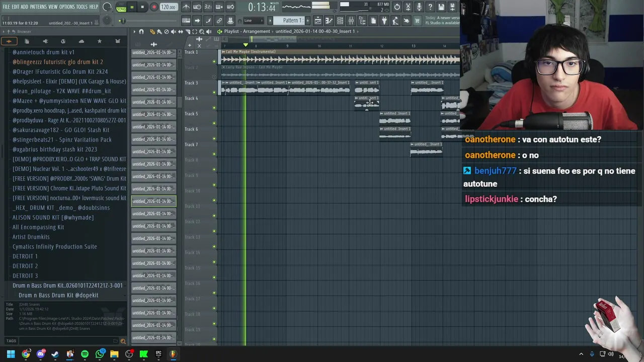Viewport: 644px width, 362px height.
Task: Open the PATTERNS menu
Action: (x=38, y=7)
